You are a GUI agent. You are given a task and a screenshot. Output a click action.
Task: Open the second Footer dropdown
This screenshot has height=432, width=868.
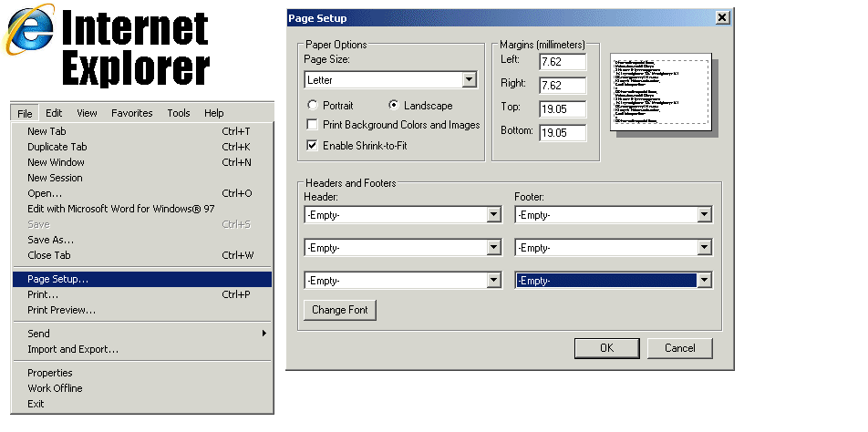[x=704, y=248]
